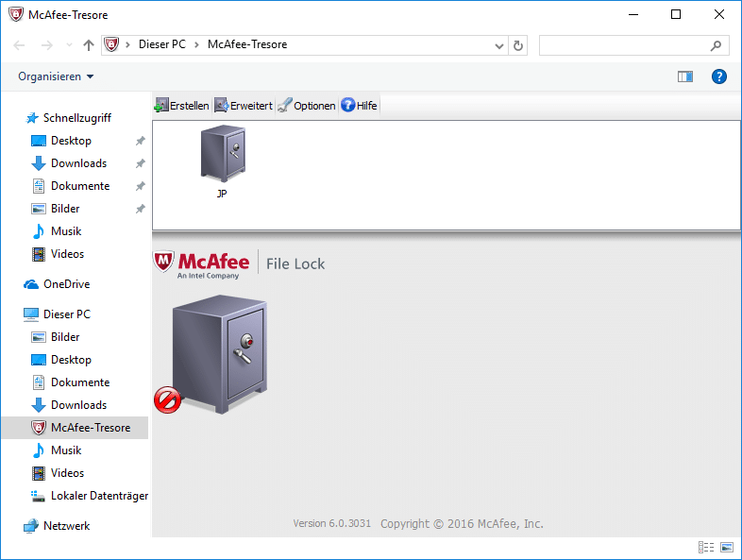Image resolution: width=742 pixels, height=560 pixels.
Task: Switch to details view in status bar
Action: [x=705, y=547]
